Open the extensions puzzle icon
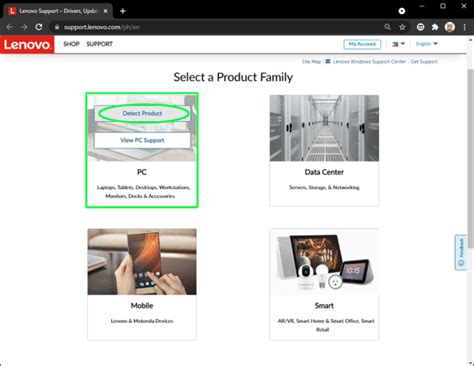 click(x=435, y=27)
